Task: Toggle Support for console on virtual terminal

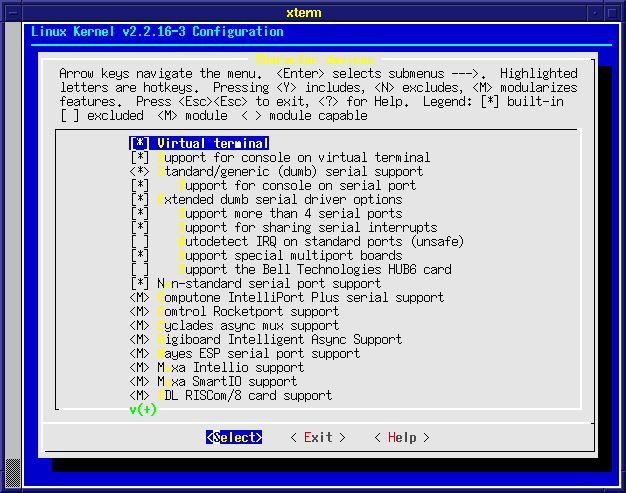Action: point(140,157)
